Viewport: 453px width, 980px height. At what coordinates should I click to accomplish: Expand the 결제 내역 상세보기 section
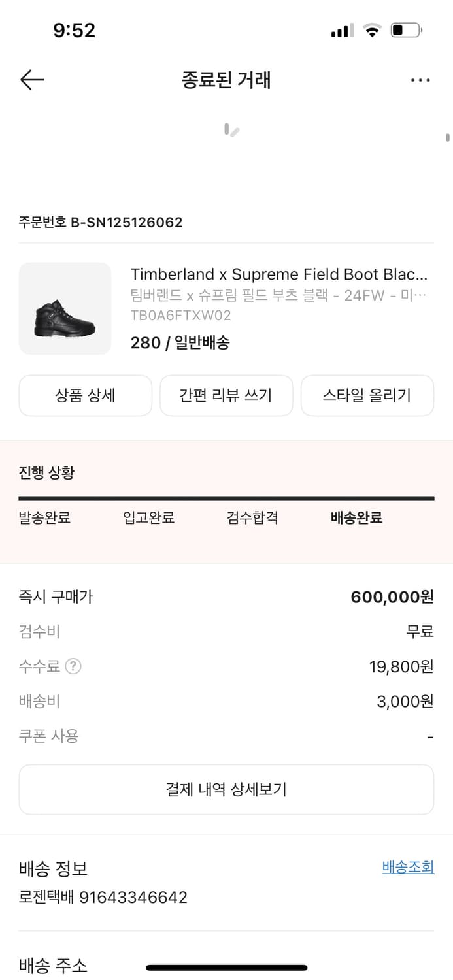[226, 789]
